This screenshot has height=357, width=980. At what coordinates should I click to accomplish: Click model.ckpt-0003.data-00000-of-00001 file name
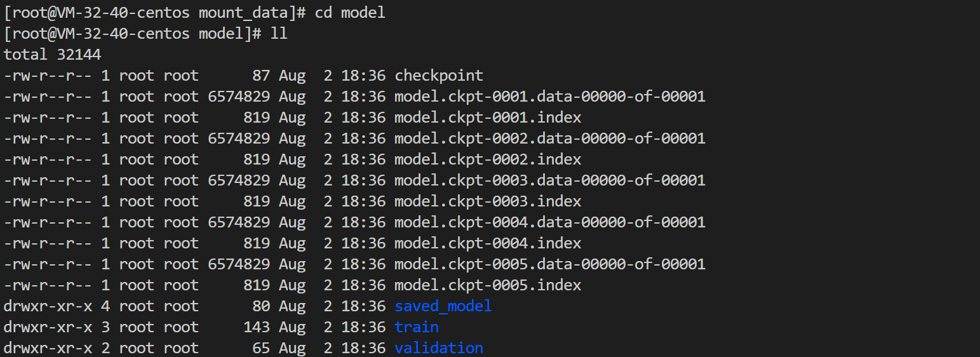click(549, 180)
